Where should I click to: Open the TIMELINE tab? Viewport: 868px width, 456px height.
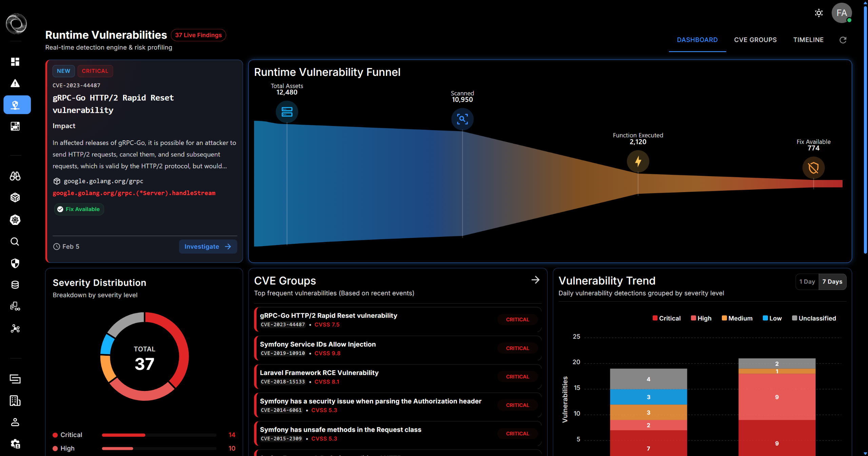click(x=808, y=40)
